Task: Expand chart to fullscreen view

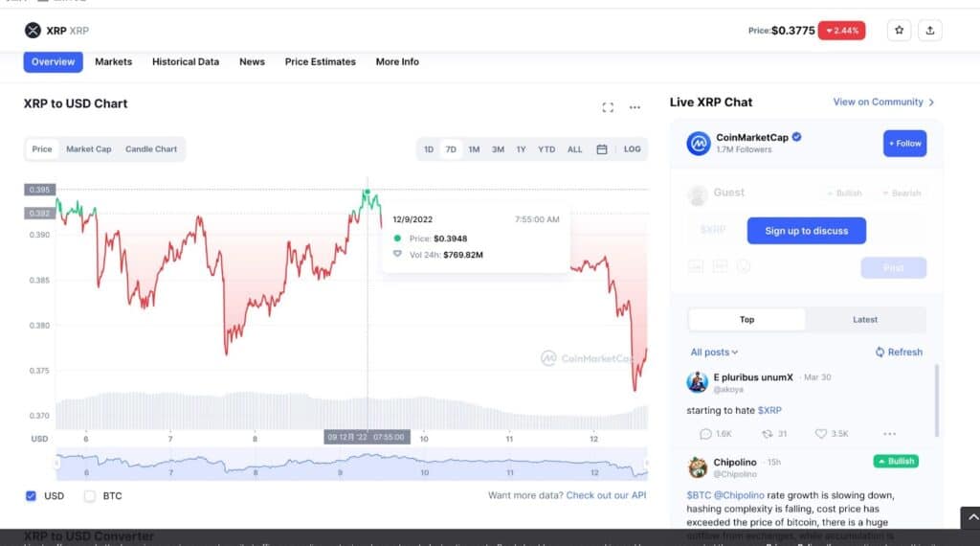Action: click(608, 107)
